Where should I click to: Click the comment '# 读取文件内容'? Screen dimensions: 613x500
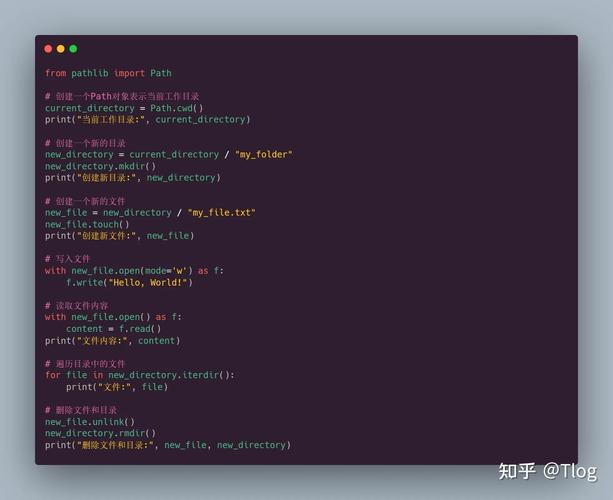click(x=77, y=305)
